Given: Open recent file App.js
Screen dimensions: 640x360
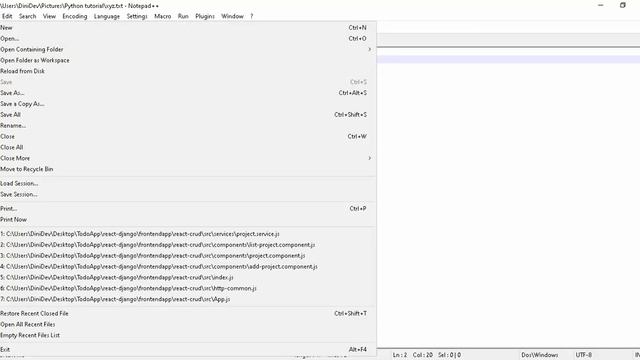Looking at the screenshot, I should tap(188, 299).
